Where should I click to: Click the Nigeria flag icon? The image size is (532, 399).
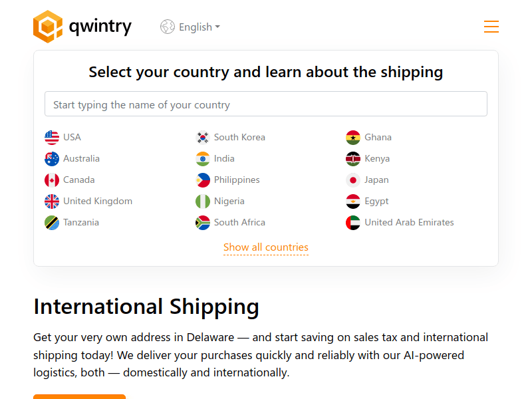pos(202,201)
